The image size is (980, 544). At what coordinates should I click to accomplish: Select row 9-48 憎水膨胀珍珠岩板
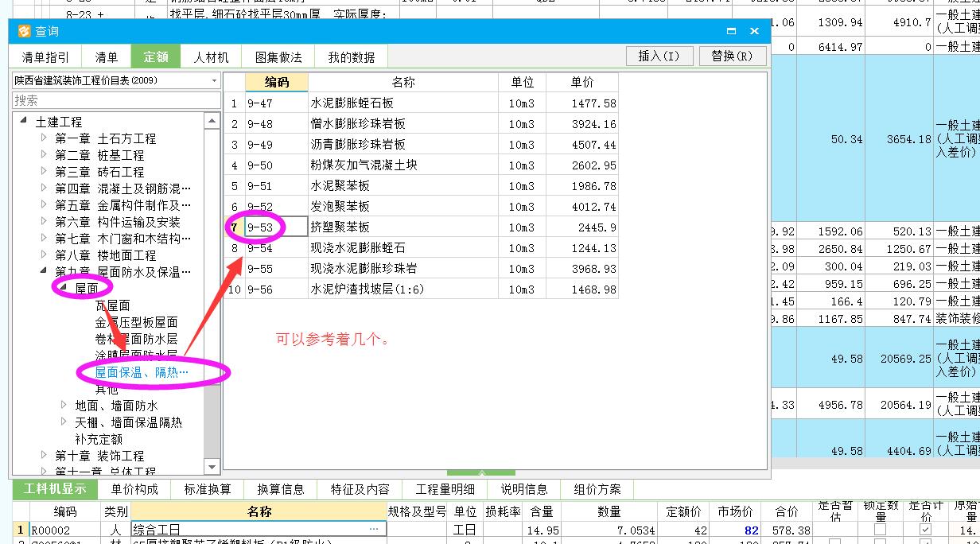tap(421, 123)
